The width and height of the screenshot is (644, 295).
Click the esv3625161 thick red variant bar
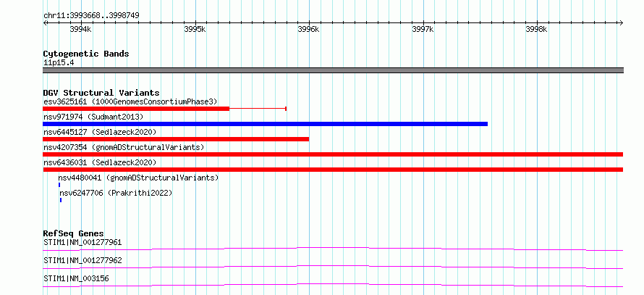pos(136,109)
